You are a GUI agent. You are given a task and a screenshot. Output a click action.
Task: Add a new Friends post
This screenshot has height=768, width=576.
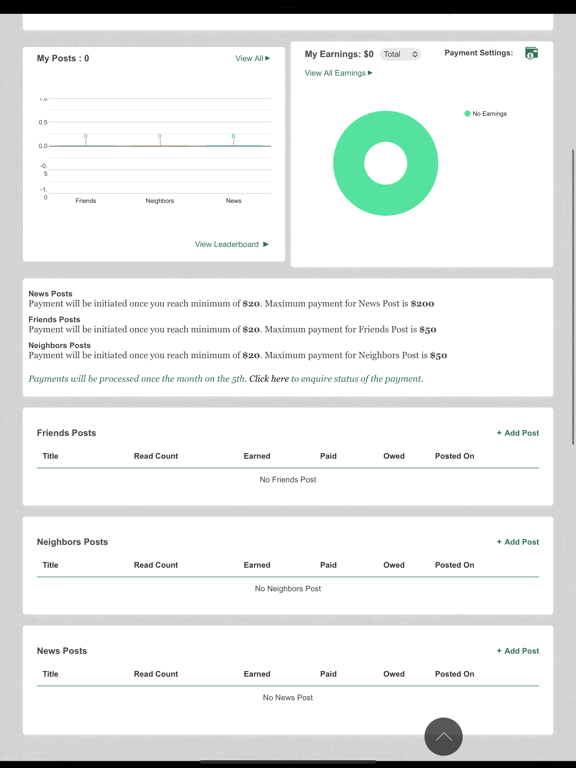tap(518, 433)
